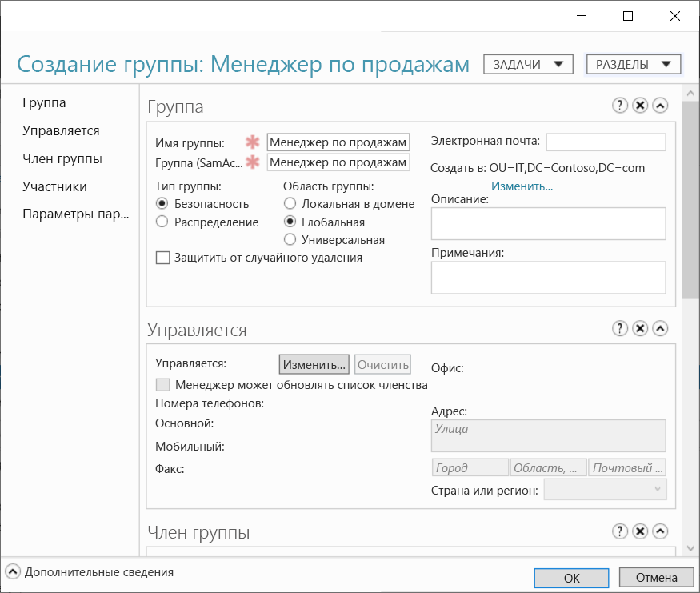700x593 pixels.
Task: Remove the Группа section with its X icon
Action: click(640, 106)
